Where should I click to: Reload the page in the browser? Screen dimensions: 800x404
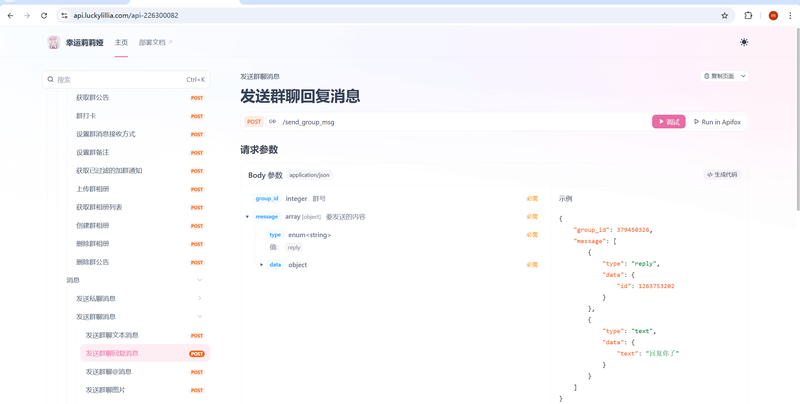pos(44,16)
